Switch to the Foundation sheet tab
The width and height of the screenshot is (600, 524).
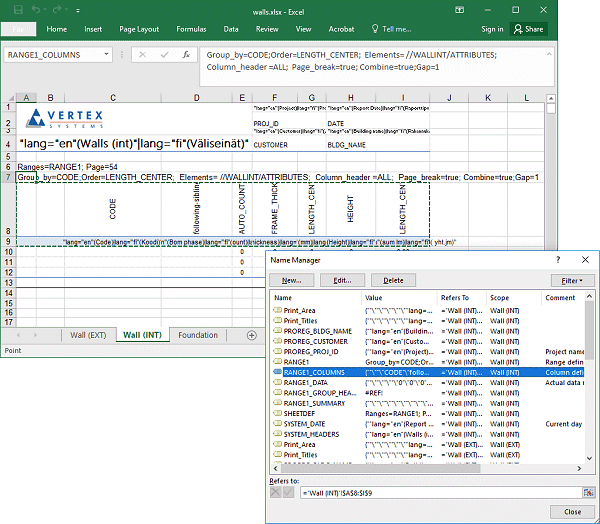(198, 335)
